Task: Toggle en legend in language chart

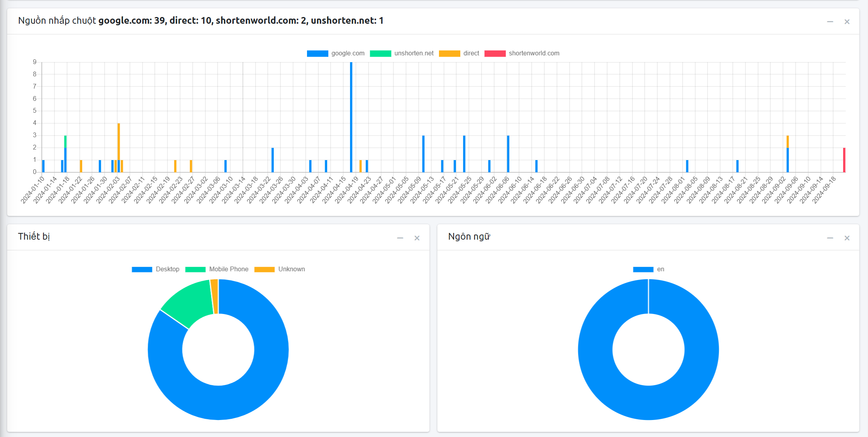Action: (x=648, y=269)
